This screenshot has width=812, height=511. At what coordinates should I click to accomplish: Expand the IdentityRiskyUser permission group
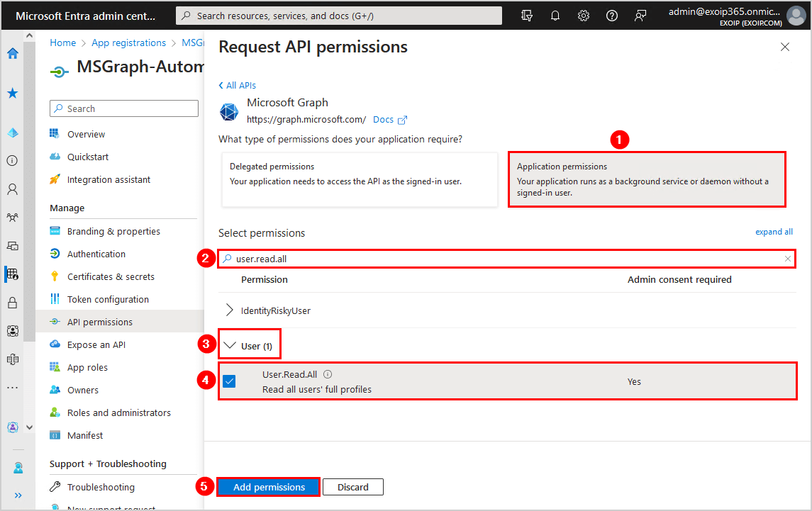point(229,310)
